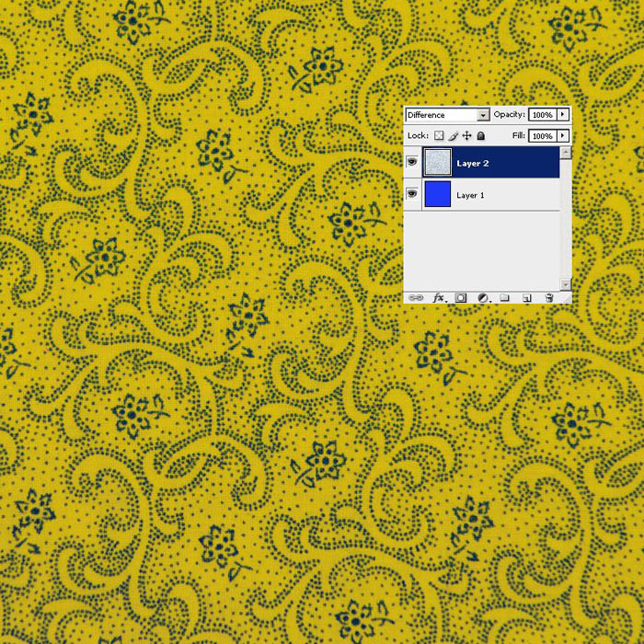Create a new layer group folder
The height and width of the screenshot is (644, 644).
505,298
